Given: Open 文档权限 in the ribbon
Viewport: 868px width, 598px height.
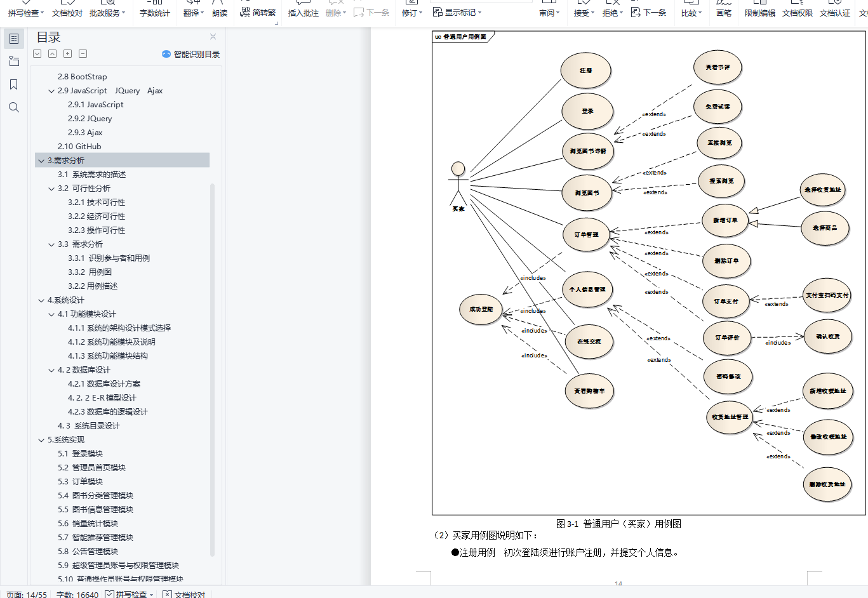Looking at the screenshot, I should (798, 13).
